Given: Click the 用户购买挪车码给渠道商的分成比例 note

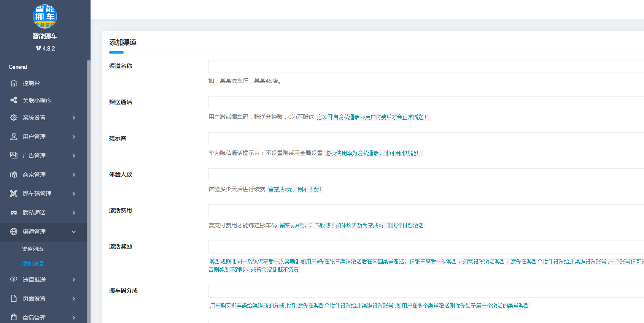Looking at the screenshot, I should 370,306.
